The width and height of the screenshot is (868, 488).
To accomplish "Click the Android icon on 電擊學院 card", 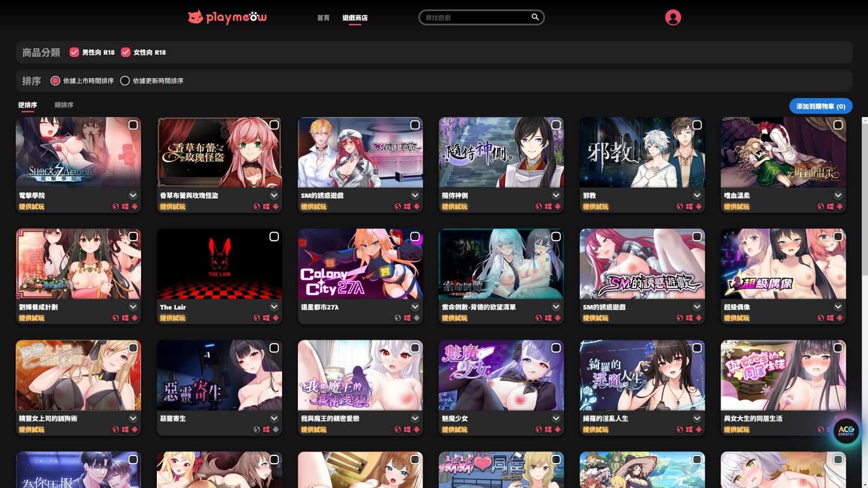I will tap(135, 207).
